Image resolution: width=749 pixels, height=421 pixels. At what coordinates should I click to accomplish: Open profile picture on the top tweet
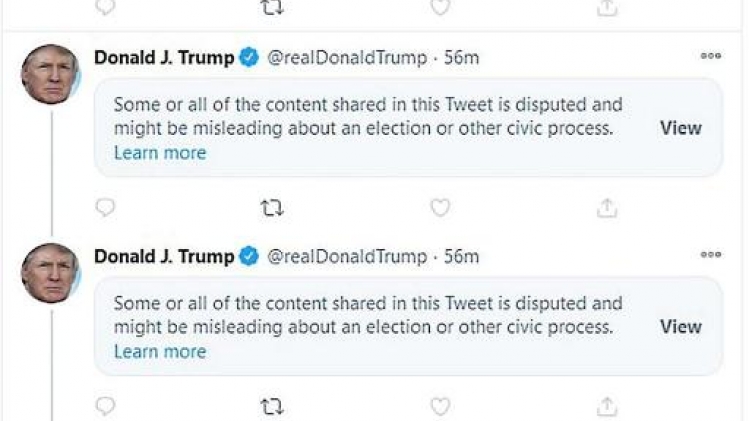50,74
